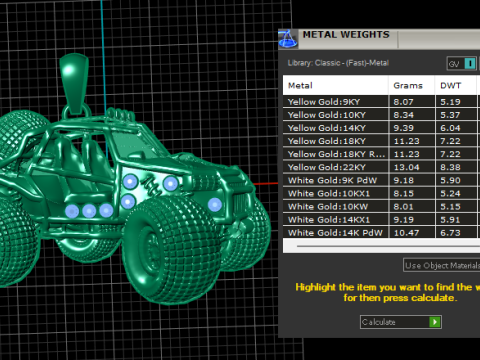Click the 8.01 grams cell

411,207
